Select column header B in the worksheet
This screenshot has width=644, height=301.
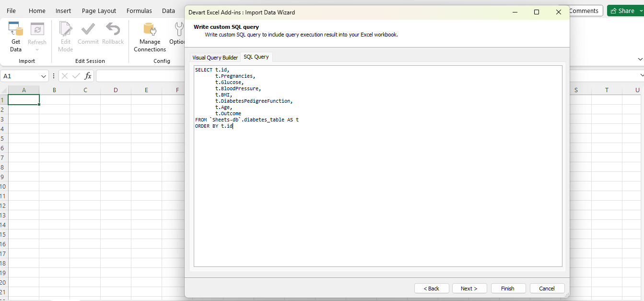(x=54, y=90)
